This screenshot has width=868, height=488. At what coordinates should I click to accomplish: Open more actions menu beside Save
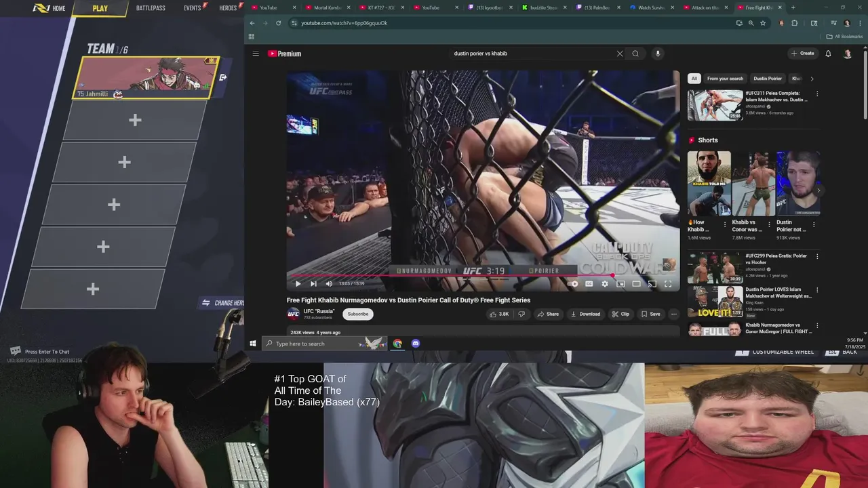pyautogui.click(x=673, y=314)
